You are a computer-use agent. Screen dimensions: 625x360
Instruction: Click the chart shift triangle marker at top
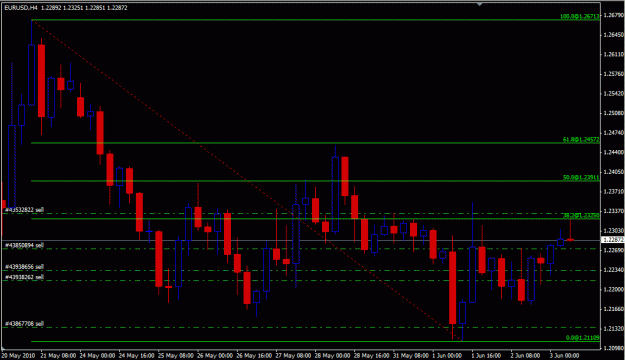[480, 4]
